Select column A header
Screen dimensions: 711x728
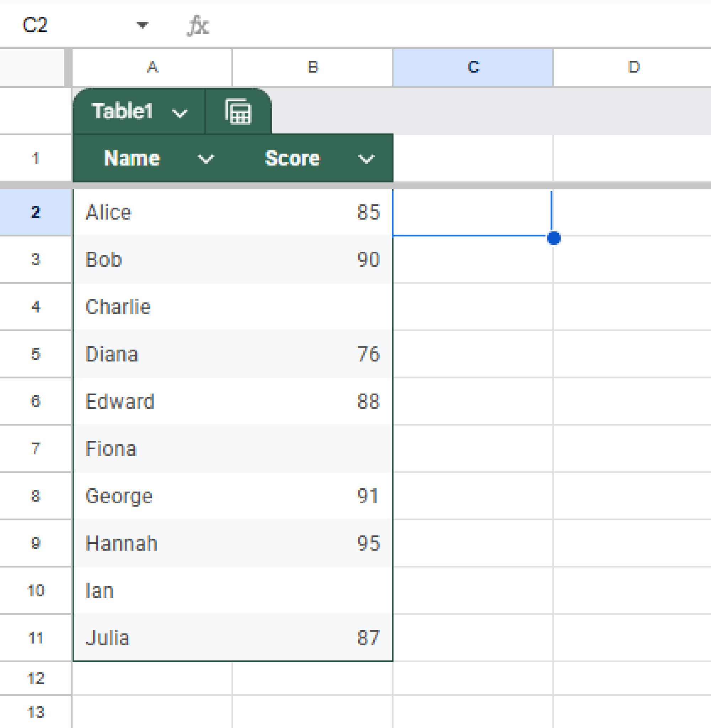tap(151, 66)
